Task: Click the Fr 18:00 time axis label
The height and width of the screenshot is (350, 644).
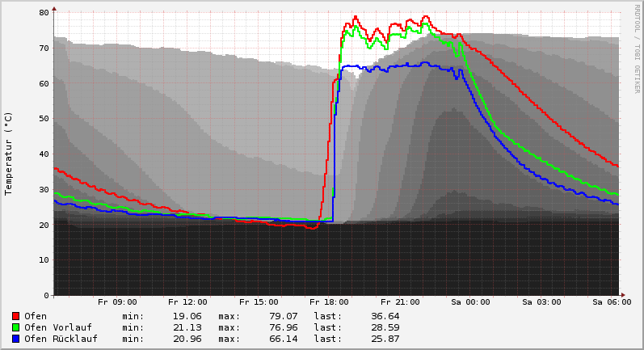Action: 329,302
